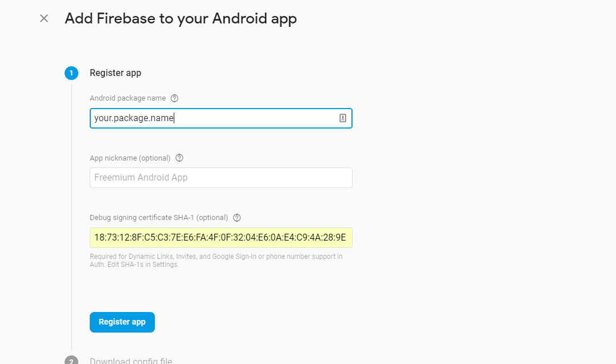Show help for Debug signing certificate SHA-1
This screenshot has width=616, height=364.
[237, 218]
